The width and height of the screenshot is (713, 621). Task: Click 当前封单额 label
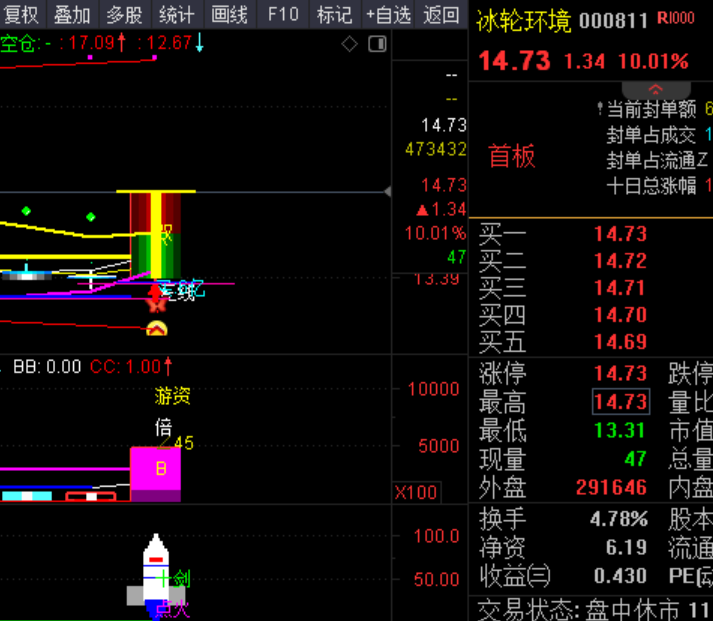coord(651,110)
